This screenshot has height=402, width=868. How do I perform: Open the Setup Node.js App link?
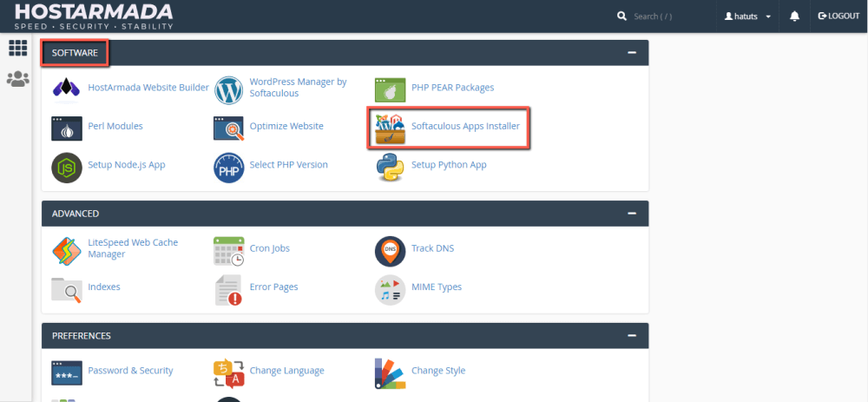click(126, 165)
